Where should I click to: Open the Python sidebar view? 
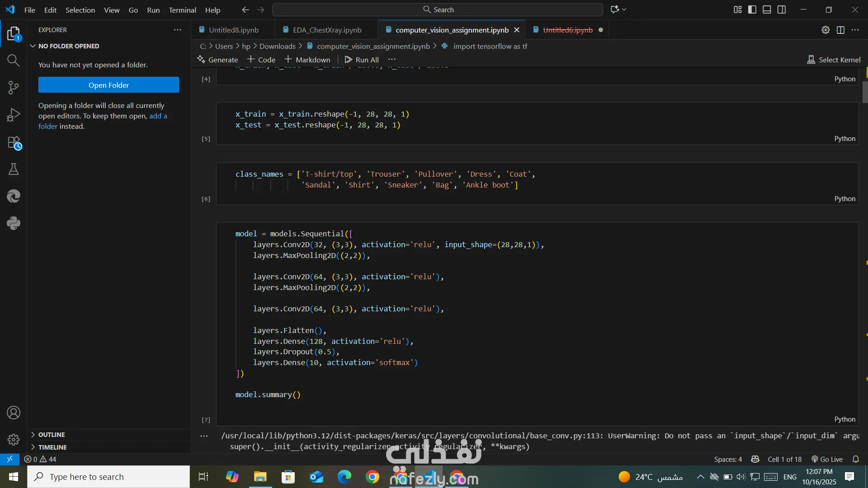[x=13, y=223]
